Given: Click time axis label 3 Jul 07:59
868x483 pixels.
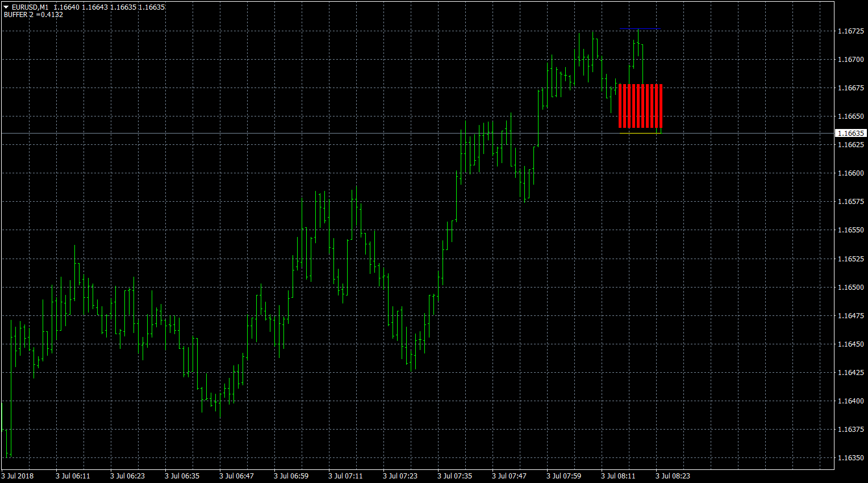Looking at the screenshot, I should tap(564, 476).
